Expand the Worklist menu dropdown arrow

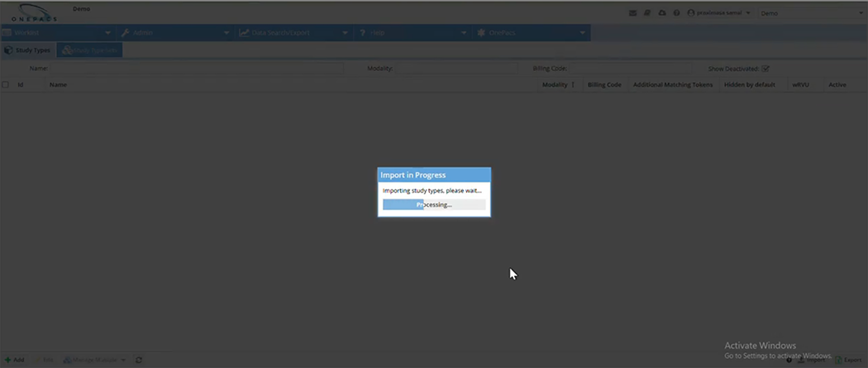108,33
